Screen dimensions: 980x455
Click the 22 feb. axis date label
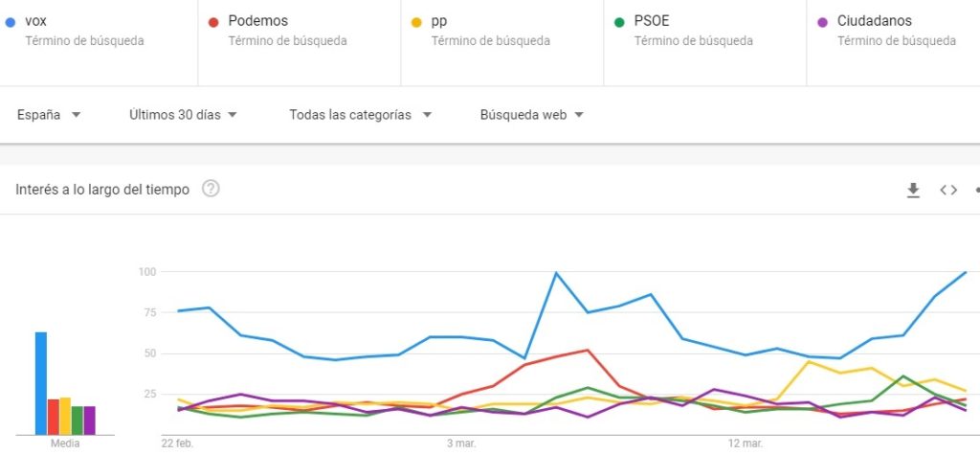[178, 444]
